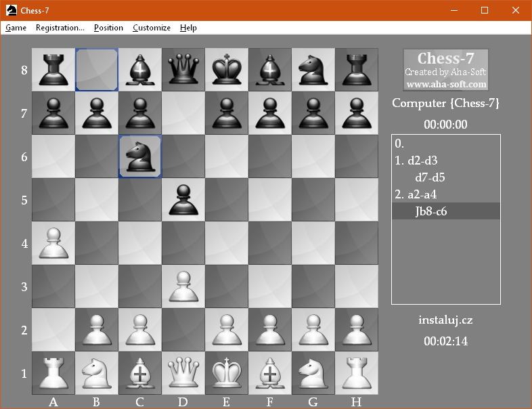532x409 pixels.
Task: Select the black rook on H8
Action: point(357,70)
